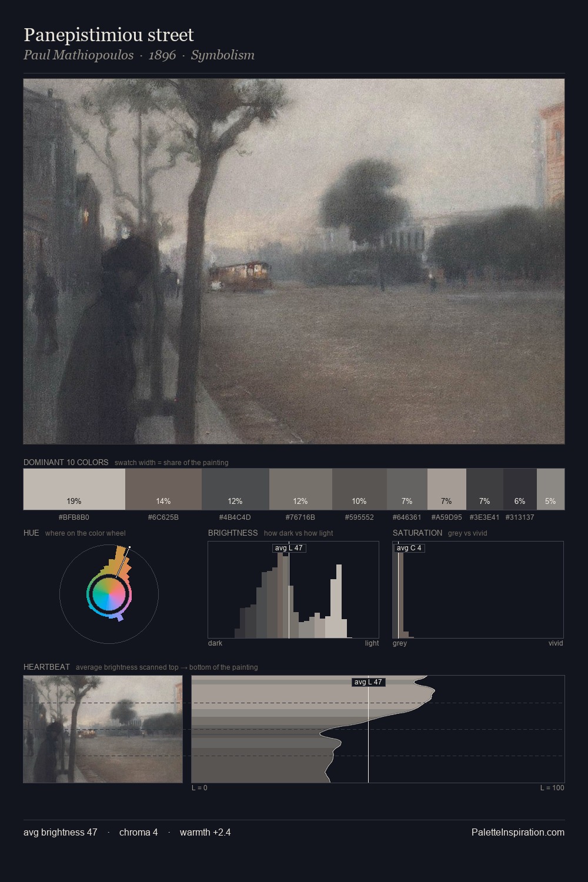Click the 'avg L 47' heartbeat label
This screenshot has height=882, width=588.
coord(368,682)
